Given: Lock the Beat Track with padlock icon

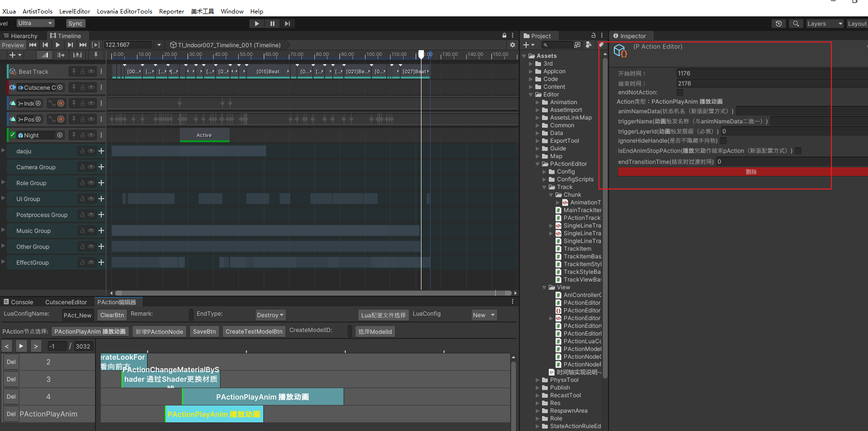Looking at the screenshot, I should (82, 71).
